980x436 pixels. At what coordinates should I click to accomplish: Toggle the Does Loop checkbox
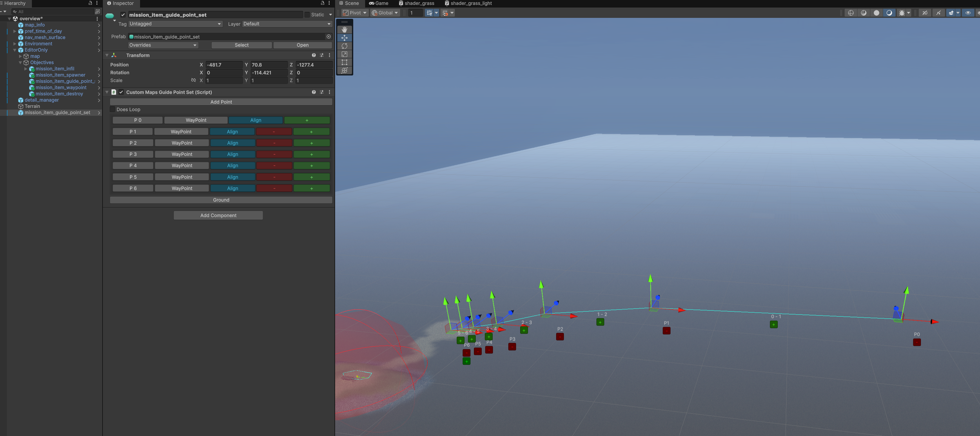pos(113,109)
